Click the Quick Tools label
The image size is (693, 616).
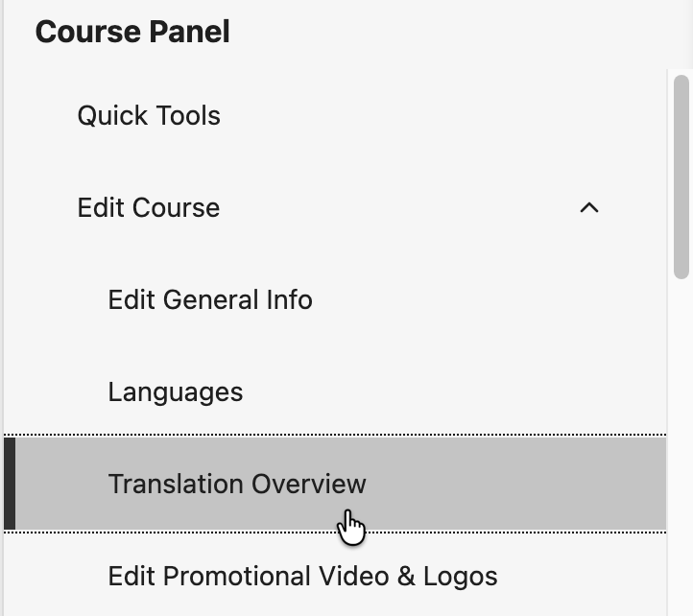(149, 115)
